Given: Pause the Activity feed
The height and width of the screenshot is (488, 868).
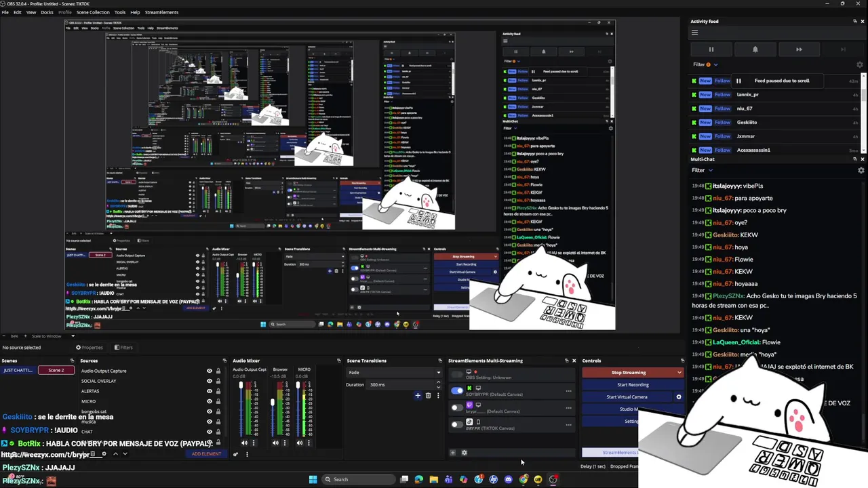Looking at the screenshot, I should (x=711, y=49).
